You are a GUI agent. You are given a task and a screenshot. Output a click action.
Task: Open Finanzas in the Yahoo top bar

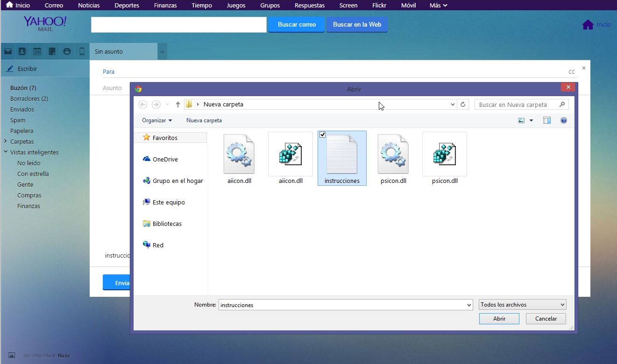[x=165, y=6]
